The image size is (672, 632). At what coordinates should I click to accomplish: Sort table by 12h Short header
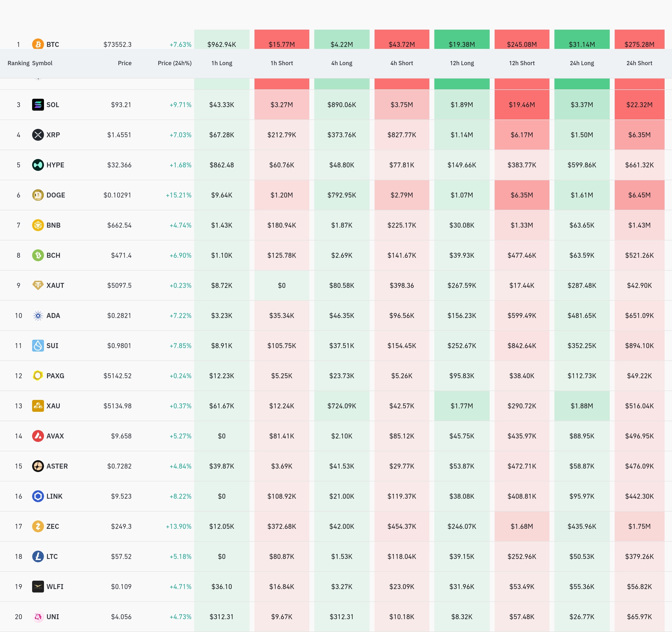pos(522,63)
